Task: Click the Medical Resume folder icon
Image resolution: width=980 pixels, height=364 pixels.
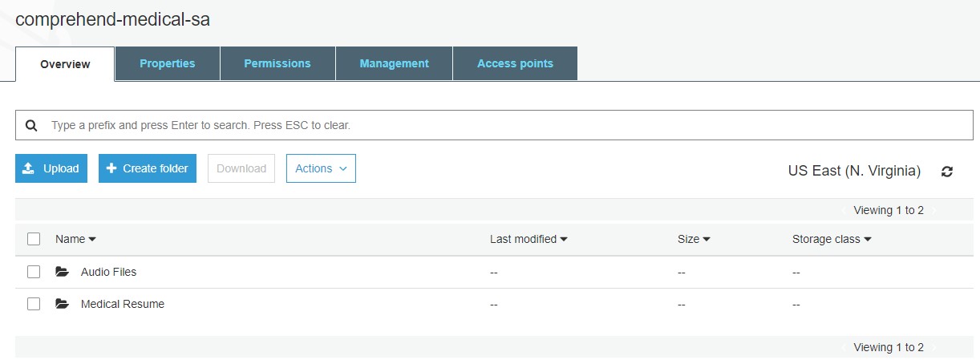Action: [x=63, y=304]
